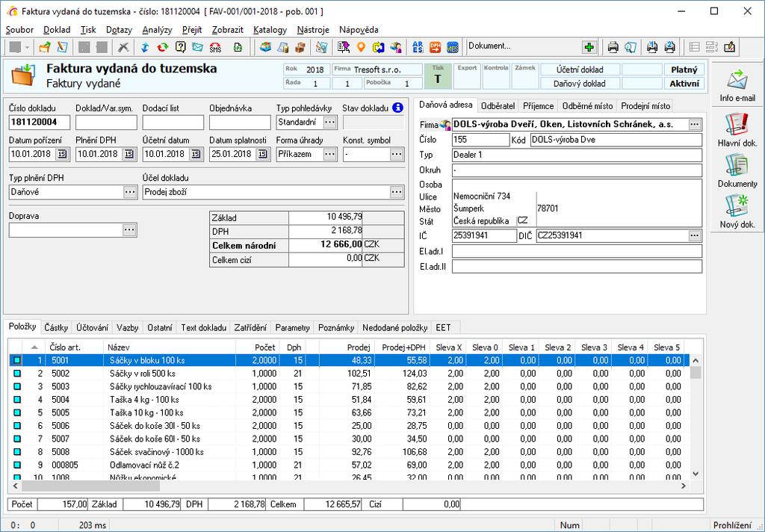
Task: Click the green DPH badge icon
Action: 238,47
